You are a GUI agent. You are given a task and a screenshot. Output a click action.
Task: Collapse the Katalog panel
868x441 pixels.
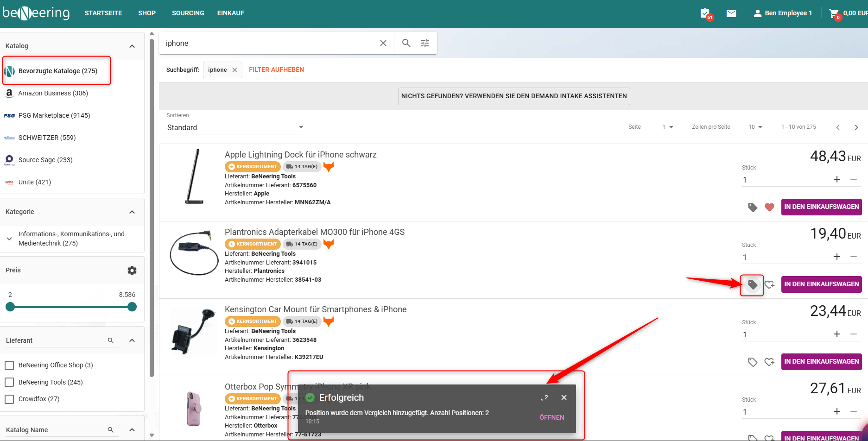[132, 46]
